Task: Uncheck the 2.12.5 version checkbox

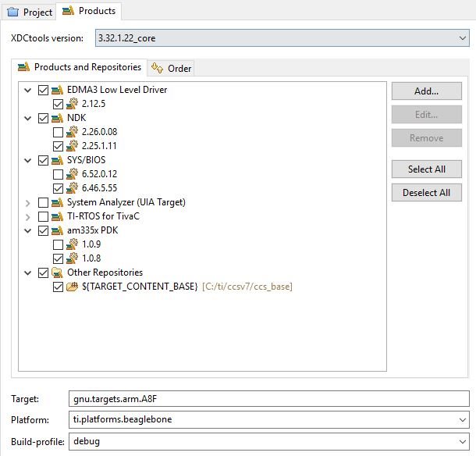Action: 58,104
